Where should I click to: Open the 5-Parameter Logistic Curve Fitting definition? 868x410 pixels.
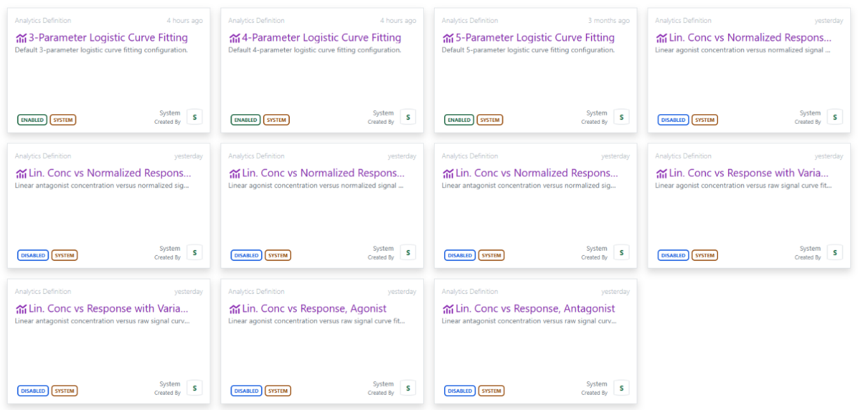click(535, 38)
